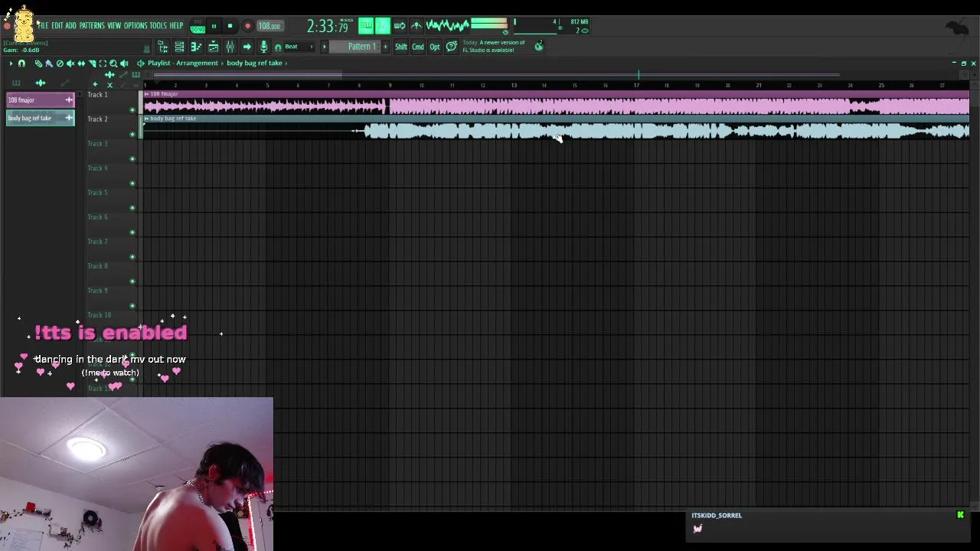Screen dimensions: 980x551
Task: Select the Playback speaker tool
Action: point(124,64)
